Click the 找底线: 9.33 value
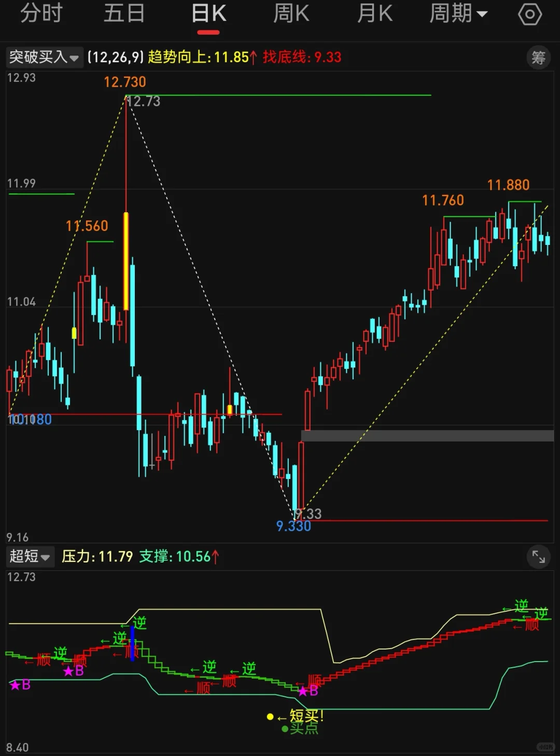The width and height of the screenshot is (560, 756). point(302,57)
